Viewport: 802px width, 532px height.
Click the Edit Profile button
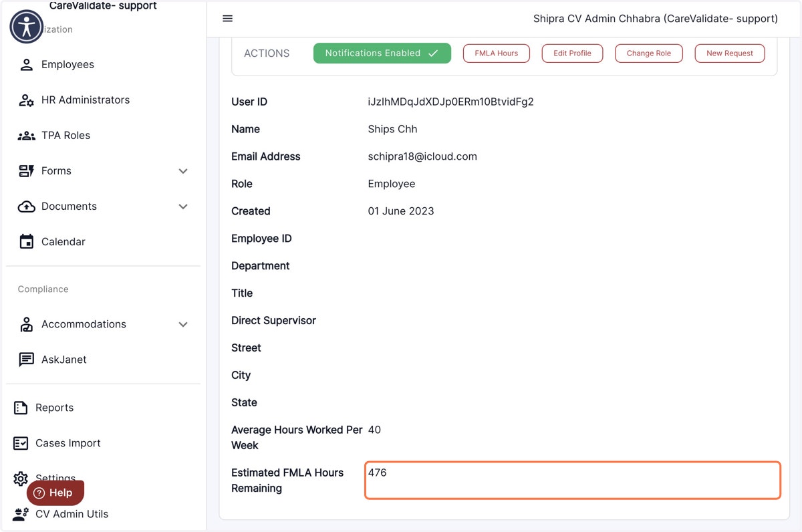tap(572, 53)
